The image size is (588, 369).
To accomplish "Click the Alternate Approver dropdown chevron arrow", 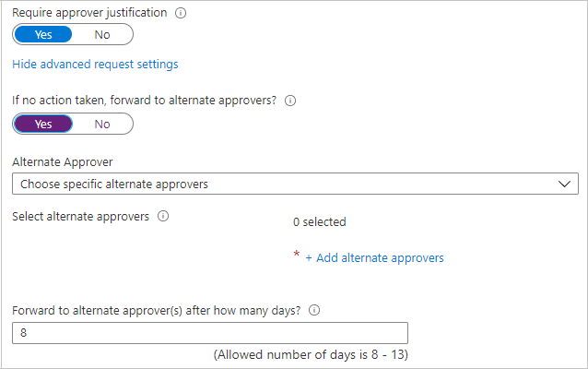I will pos(564,184).
